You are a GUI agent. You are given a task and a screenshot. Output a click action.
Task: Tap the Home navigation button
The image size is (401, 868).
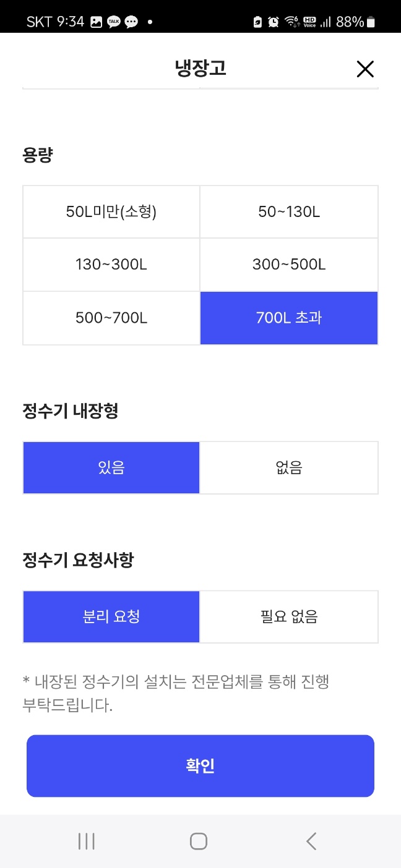pyautogui.click(x=198, y=841)
